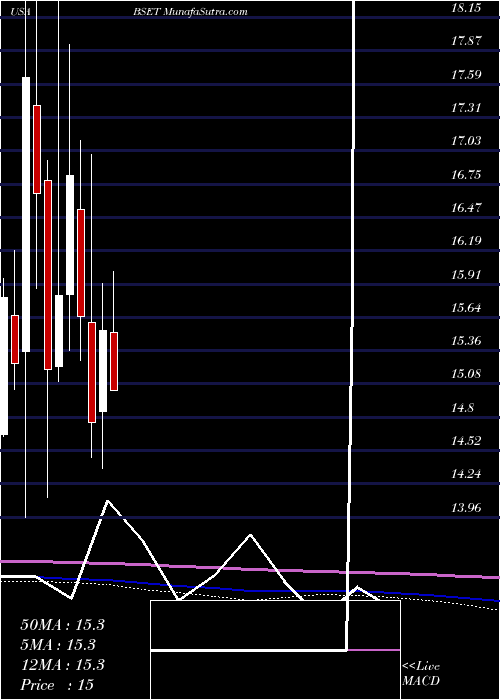The image size is (500, 700).
Task: Click the tallest white candlestick body
Action: pyautogui.click(x=26, y=214)
